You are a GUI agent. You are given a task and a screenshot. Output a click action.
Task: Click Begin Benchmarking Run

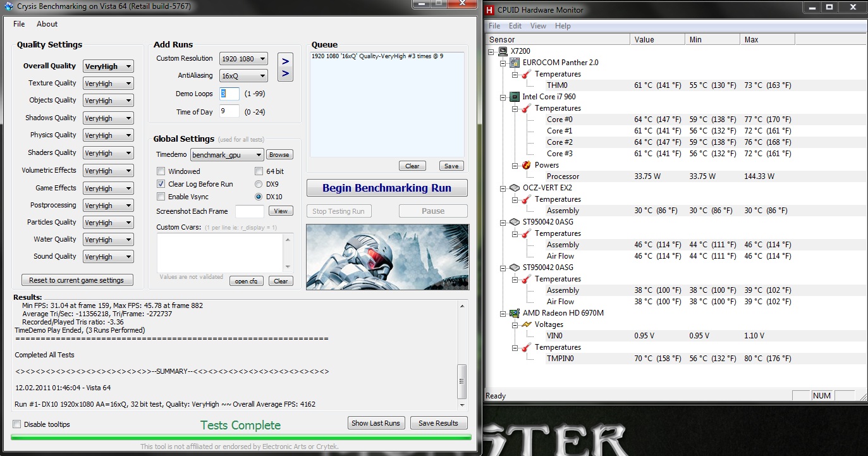click(387, 188)
